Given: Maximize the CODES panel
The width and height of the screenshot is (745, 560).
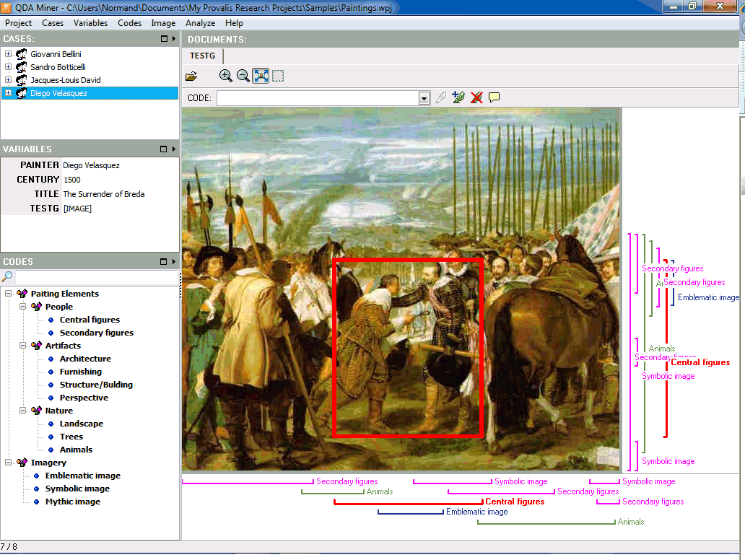Looking at the screenshot, I should [163, 262].
